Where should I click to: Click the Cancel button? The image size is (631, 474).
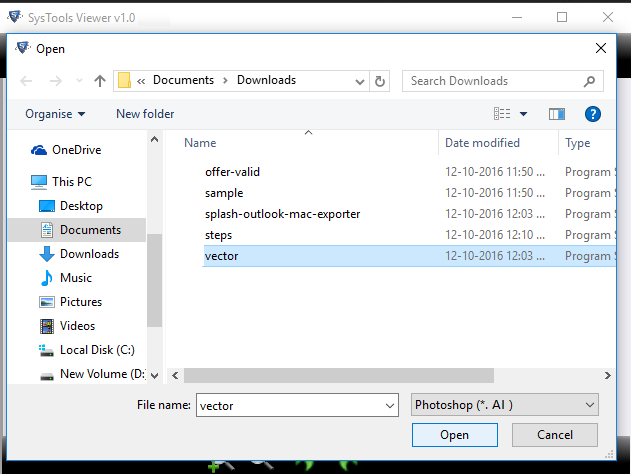[x=555, y=435]
